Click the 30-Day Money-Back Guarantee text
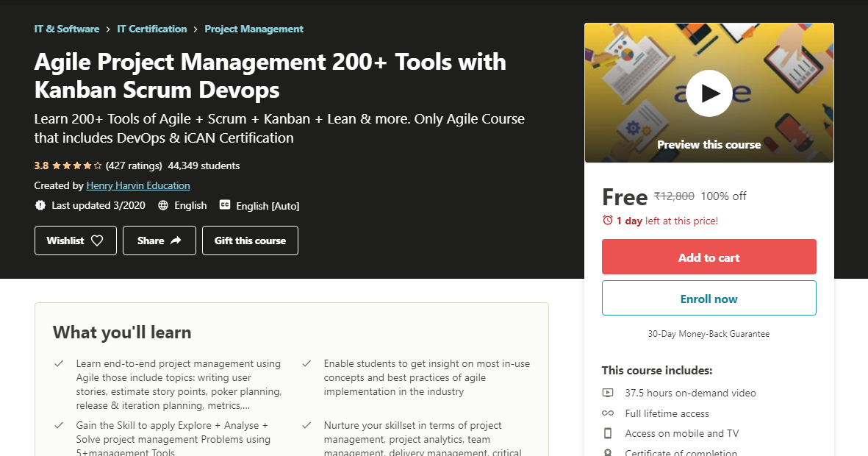Viewport: 868px width, 456px height. coord(709,334)
